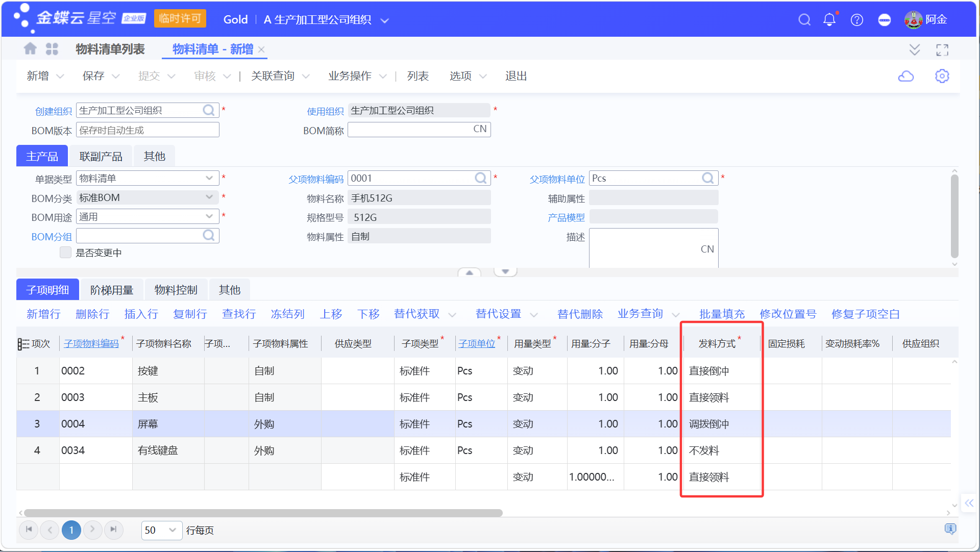
Task: Click the row settings icon beside 项次
Action: coord(23,344)
